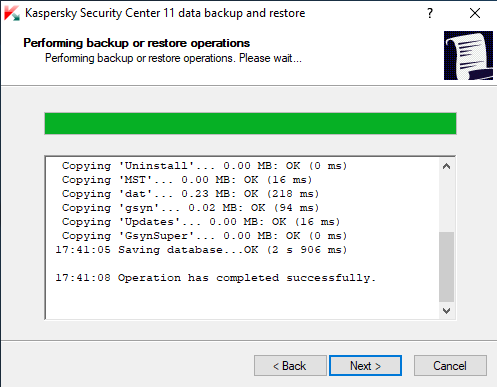
Task: Select the Copying 'Updates' log line
Action: (x=201, y=222)
